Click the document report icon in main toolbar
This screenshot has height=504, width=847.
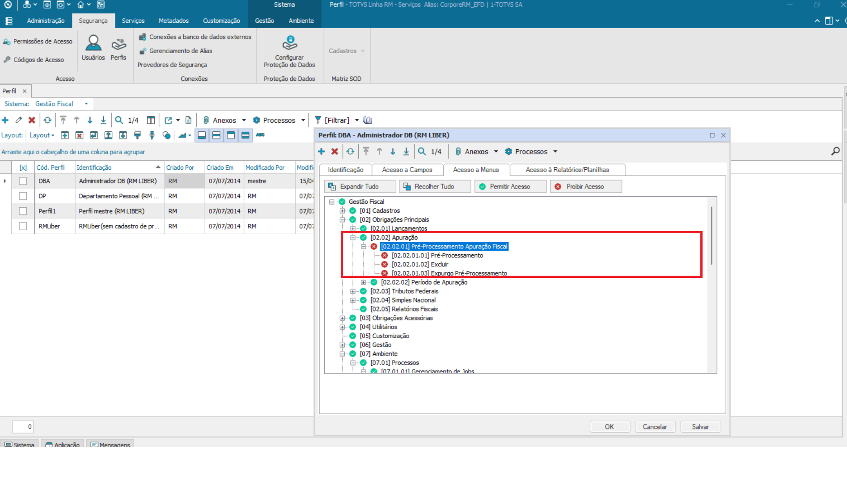[188, 120]
